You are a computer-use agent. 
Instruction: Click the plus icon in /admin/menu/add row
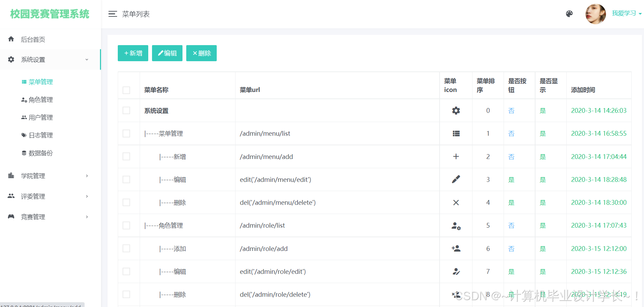tap(456, 156)
